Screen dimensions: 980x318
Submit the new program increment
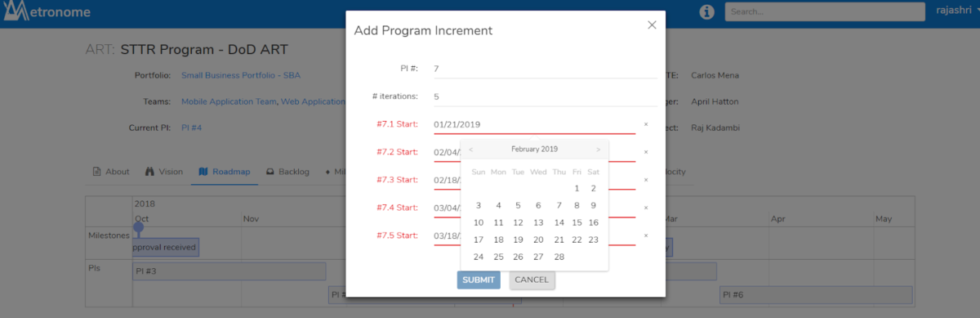[479, 280]
